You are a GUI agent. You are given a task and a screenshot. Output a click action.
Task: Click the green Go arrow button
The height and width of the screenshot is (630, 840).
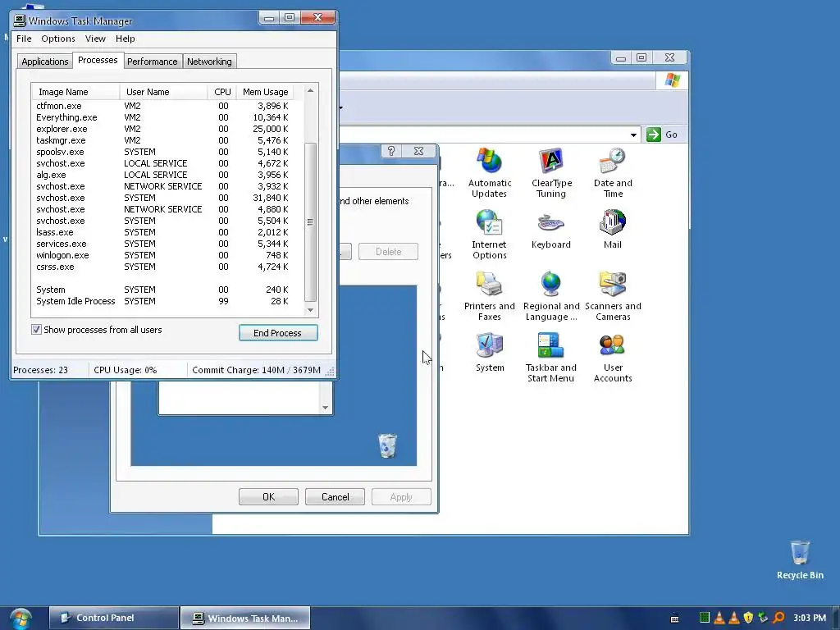654,135
